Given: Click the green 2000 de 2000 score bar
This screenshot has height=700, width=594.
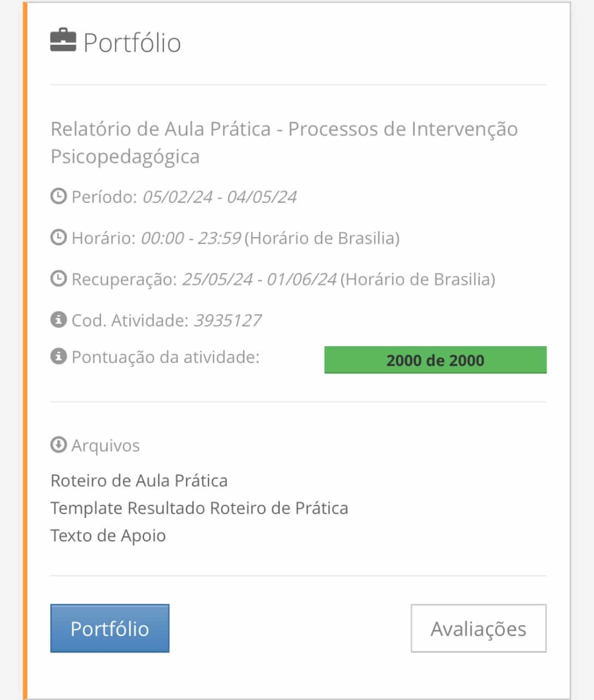Looking at the screenshot, I should point(435,360).
